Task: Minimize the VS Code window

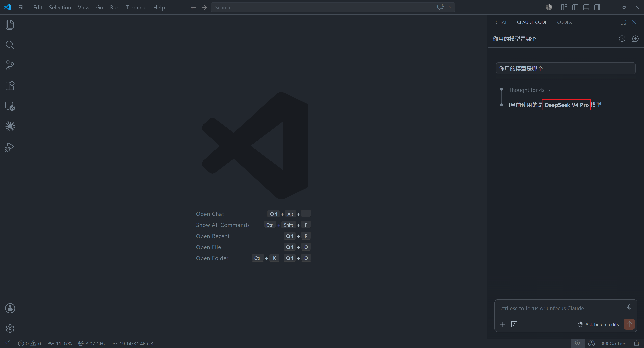Action: click(610, 7)
